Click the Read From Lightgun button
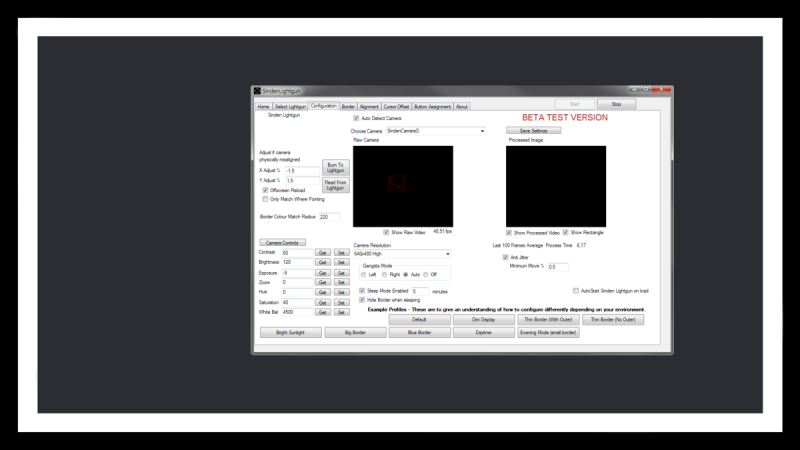Viewport: 800px width, 450px height. (335, 185)
